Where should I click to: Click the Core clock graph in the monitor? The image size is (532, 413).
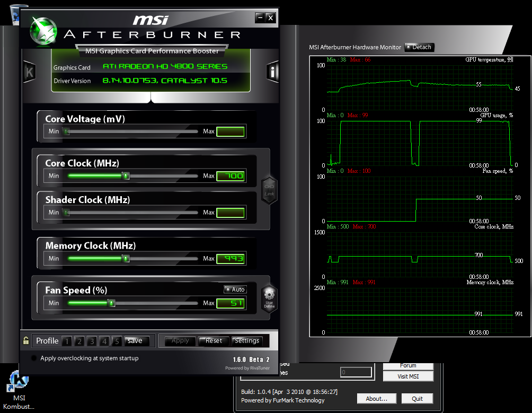(x=420, y=254)
